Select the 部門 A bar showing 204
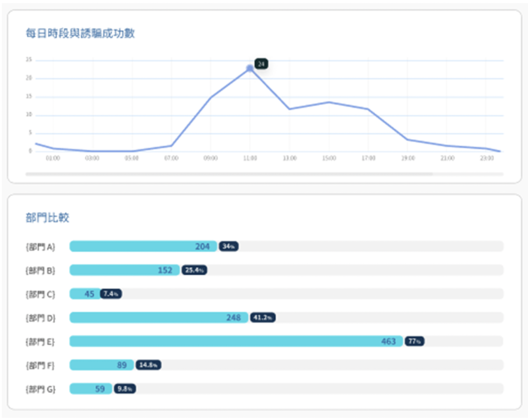The image size is (528, 420). click(143, 246)
